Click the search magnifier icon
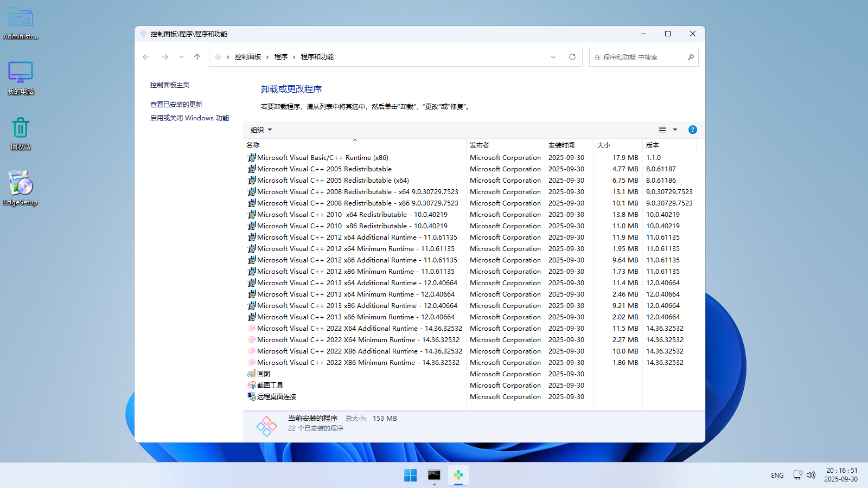Image resolution: width=868 pixels, height=488 pixels. pos(691,57)
